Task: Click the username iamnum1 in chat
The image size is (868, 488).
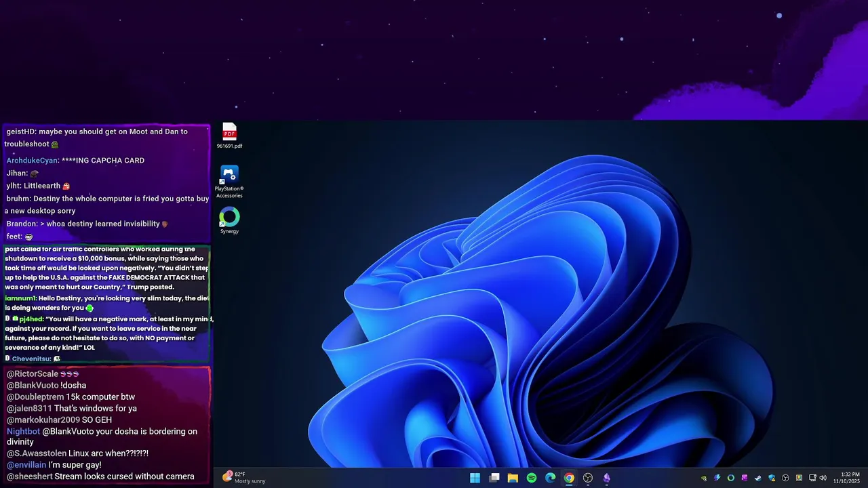Action: 20,298
